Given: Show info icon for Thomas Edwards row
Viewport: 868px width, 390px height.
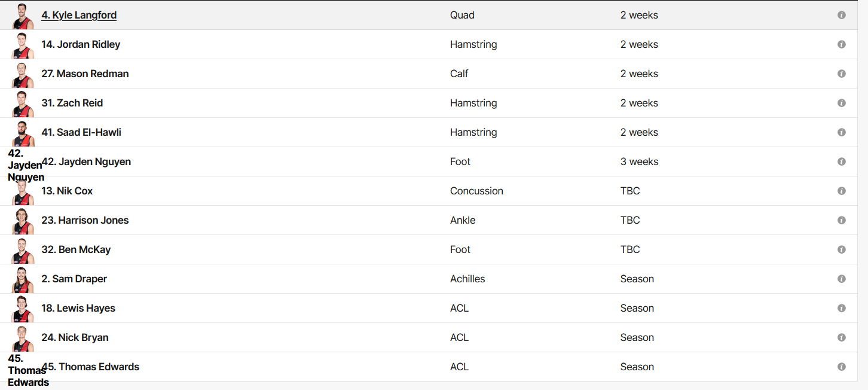Looking at the screenshot, I should click(842, 367).
